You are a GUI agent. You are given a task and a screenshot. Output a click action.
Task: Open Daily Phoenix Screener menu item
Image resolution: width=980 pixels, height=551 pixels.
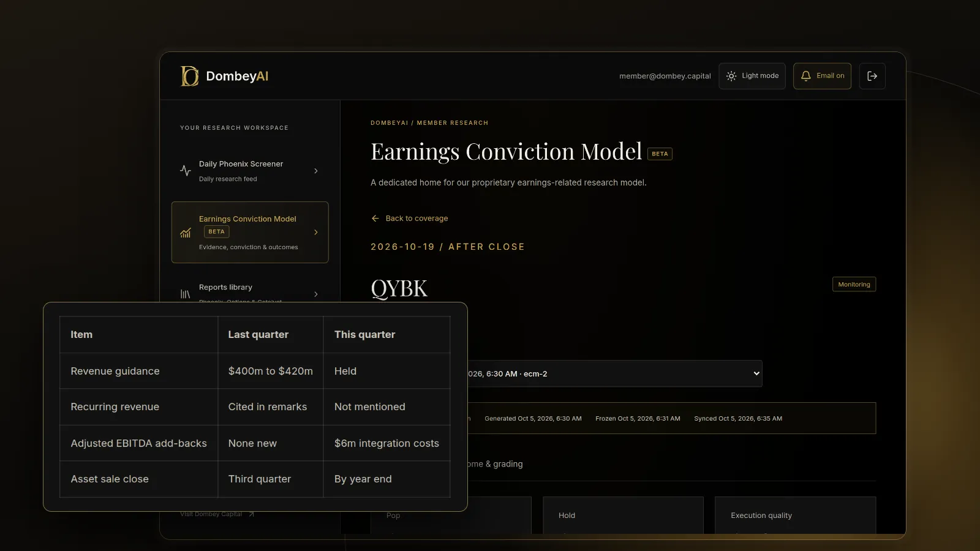tap(250, 171)
